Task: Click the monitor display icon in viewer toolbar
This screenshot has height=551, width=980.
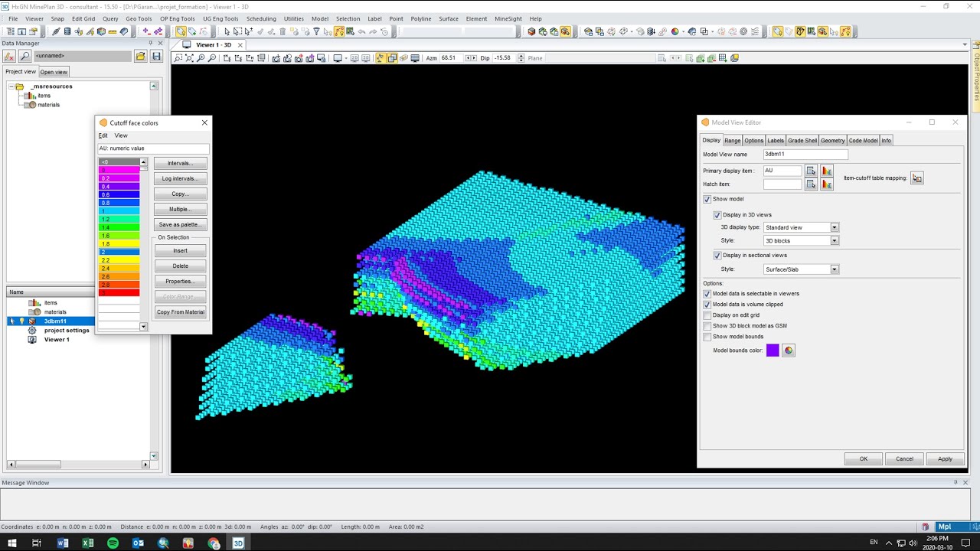Action: (338, 58)
